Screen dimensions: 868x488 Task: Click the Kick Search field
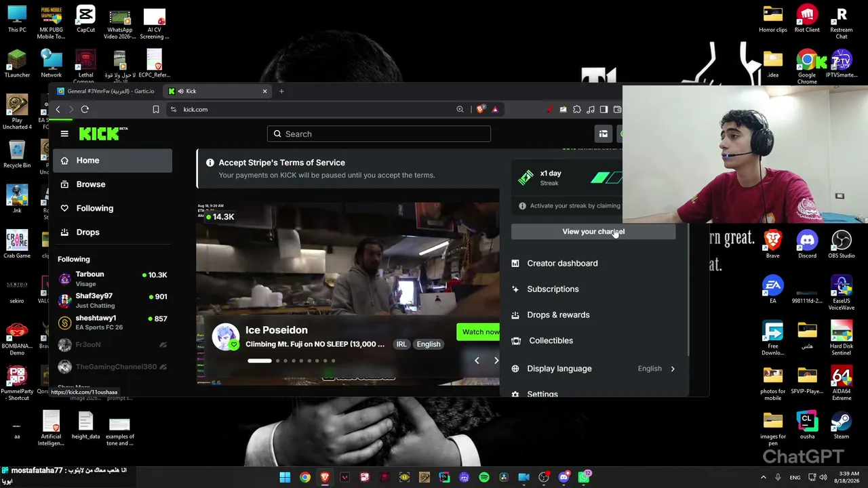click(x=379, y=134)
